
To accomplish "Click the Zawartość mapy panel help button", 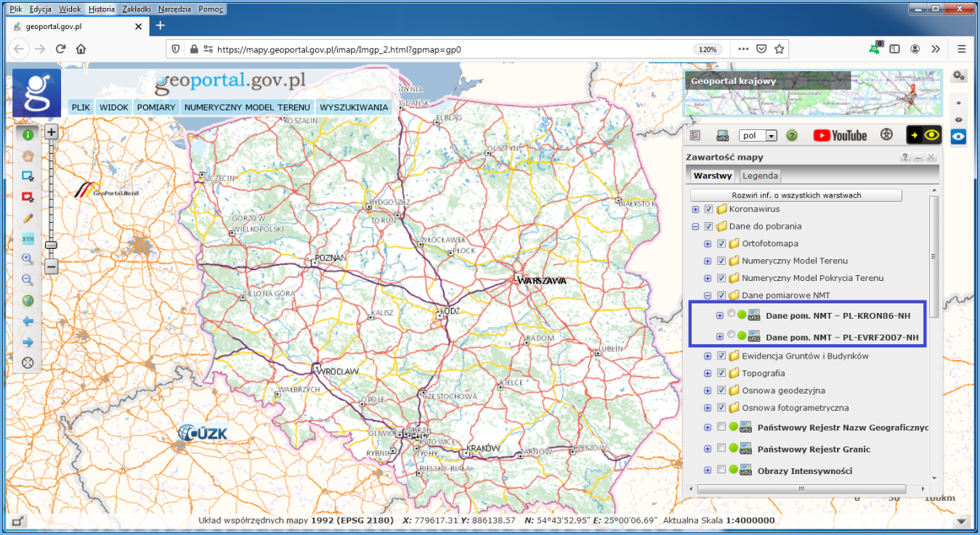I will click(x=906, y=157).
